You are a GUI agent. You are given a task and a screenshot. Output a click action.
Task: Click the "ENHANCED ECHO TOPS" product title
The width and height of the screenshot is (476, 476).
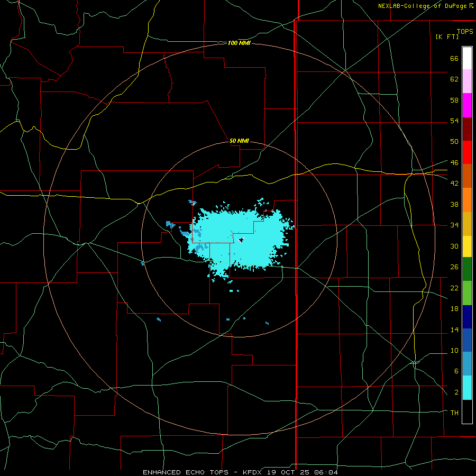point(186,472)
